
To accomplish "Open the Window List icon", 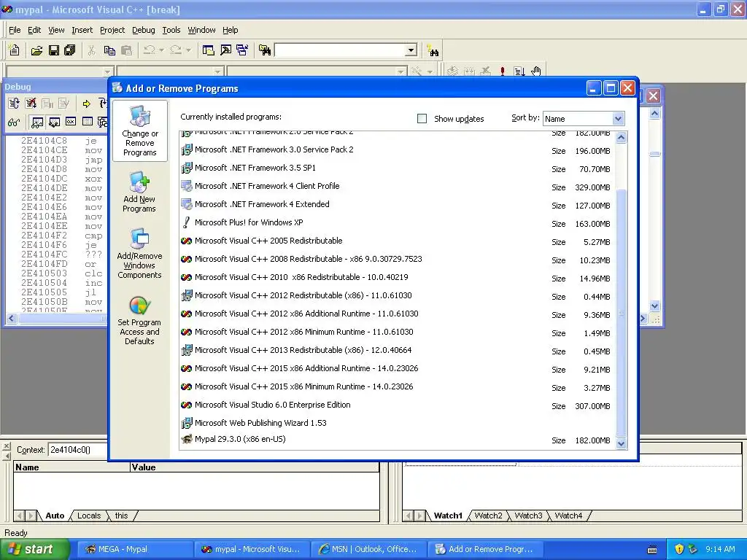I will (x=242, y=50).
